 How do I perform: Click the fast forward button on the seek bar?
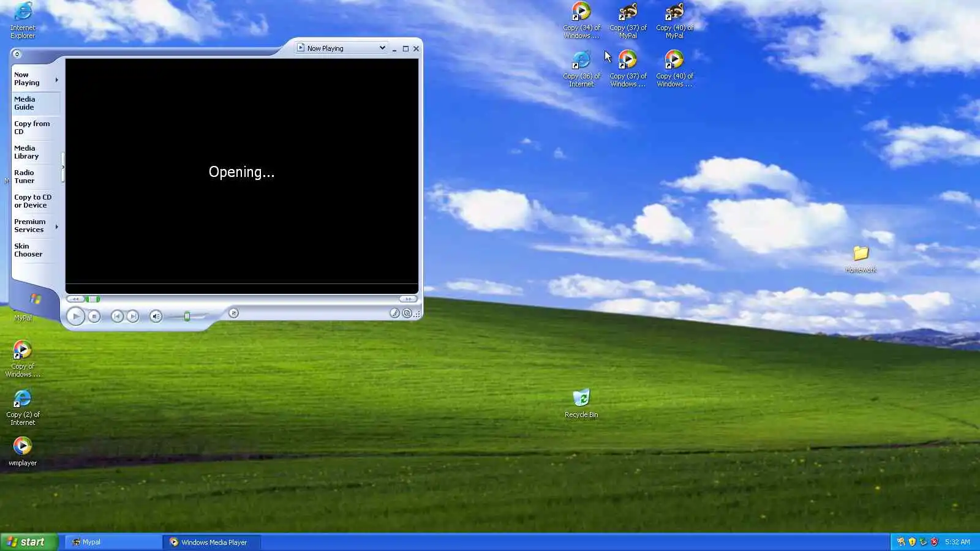pyautogui.click(x=409, y=299)
